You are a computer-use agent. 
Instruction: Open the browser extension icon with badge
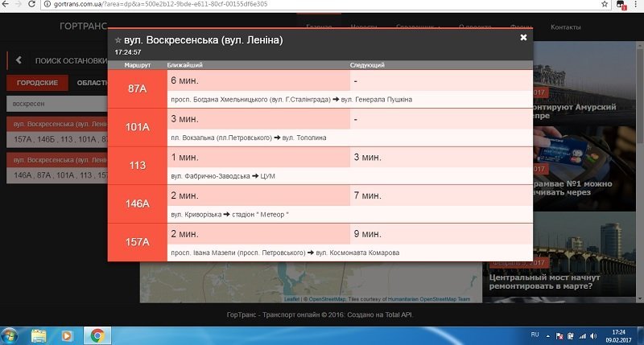[621, 5]
